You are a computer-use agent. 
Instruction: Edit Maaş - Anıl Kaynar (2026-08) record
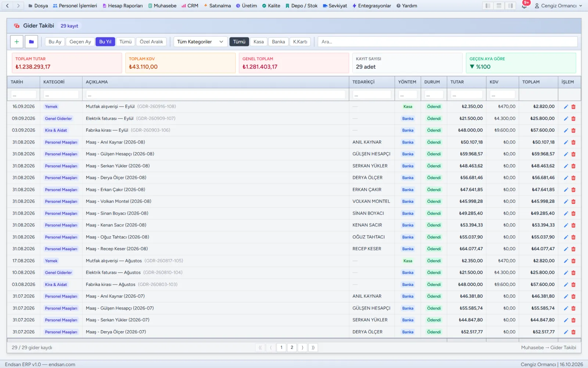pyautogui.click(x=566, y=142)
